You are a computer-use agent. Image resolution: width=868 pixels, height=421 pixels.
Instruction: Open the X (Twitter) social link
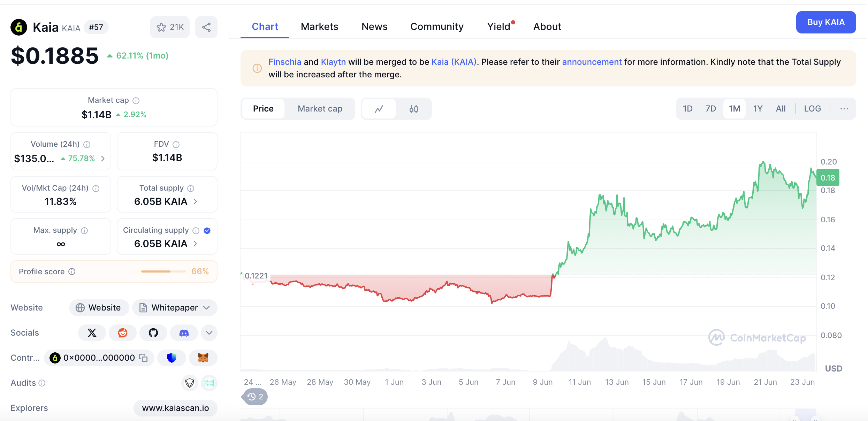pyautogui.click(x=92, y=333)
